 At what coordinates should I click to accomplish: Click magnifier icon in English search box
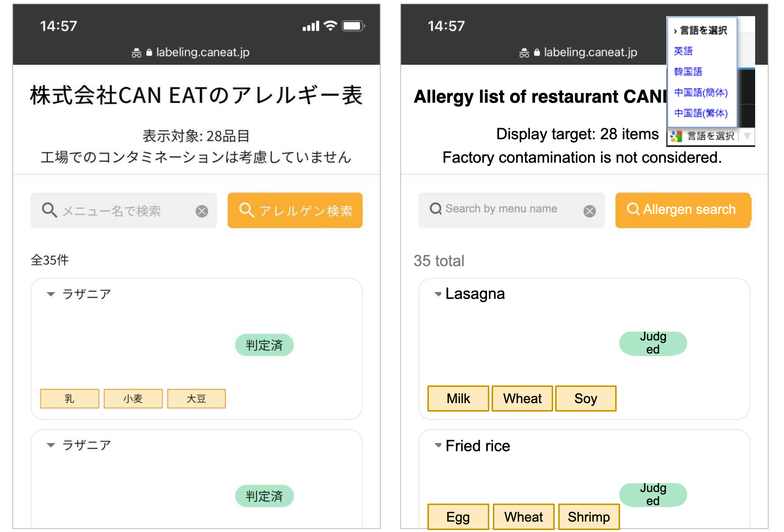pyautogui.click(x=435, y=208)
